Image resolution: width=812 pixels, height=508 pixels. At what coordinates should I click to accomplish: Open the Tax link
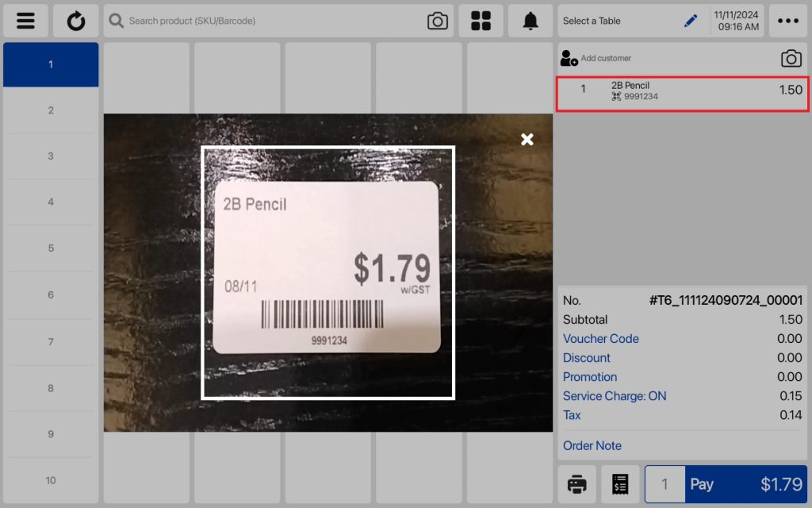[572, 415]
